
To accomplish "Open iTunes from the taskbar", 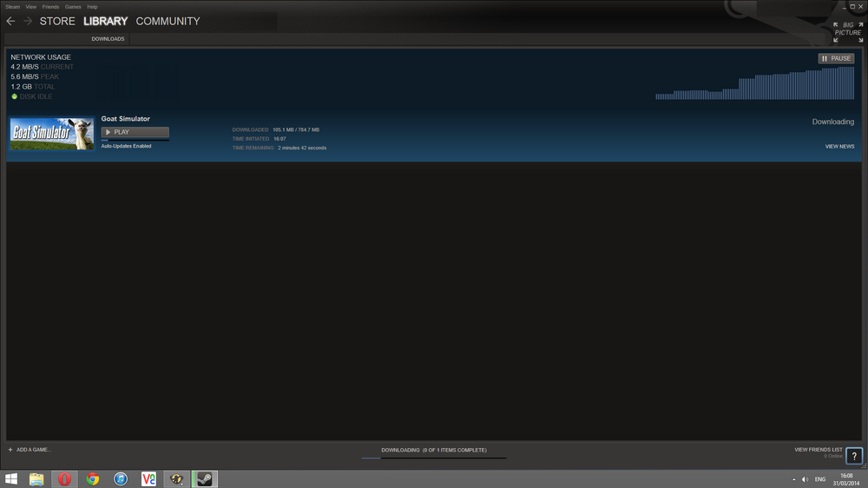I will click(121, 479).
